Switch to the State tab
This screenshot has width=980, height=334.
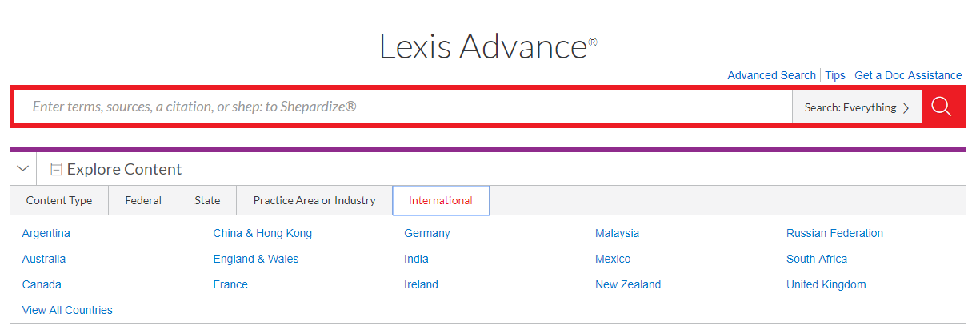[x=207, y=200]
